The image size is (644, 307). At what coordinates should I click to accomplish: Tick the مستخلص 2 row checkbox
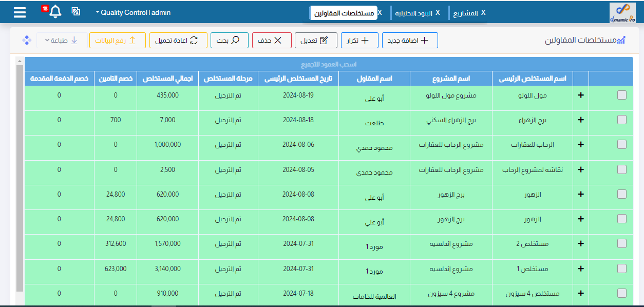click(x=621, y=244)
